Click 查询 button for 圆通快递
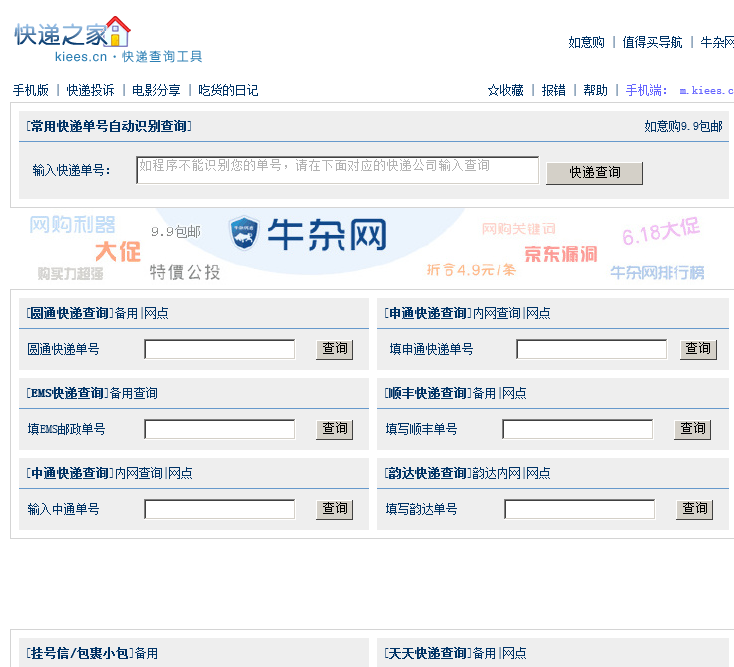Screen dimensions: 734x667 335,350
